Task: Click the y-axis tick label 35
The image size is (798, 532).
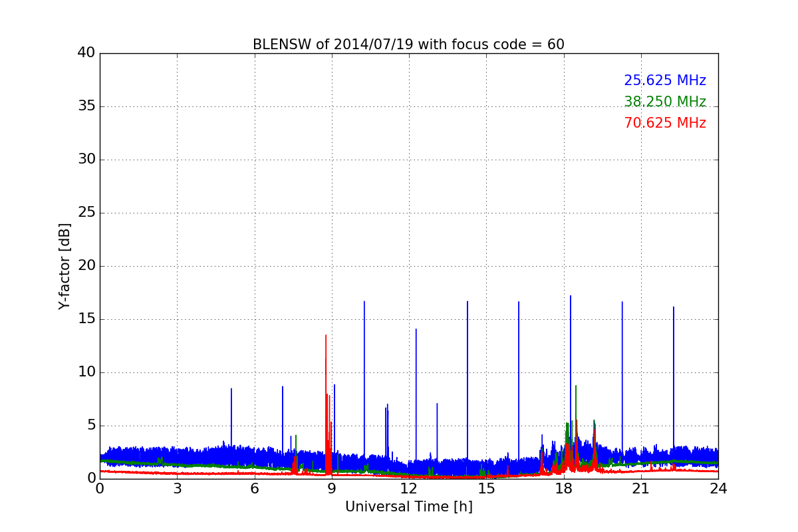Action: tap(86, 106)
